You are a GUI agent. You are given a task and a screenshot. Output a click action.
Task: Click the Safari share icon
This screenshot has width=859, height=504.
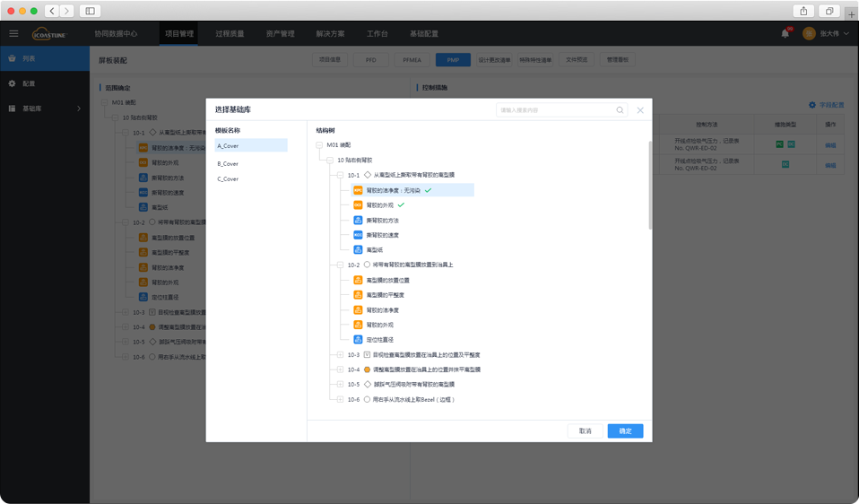[803, 11]
